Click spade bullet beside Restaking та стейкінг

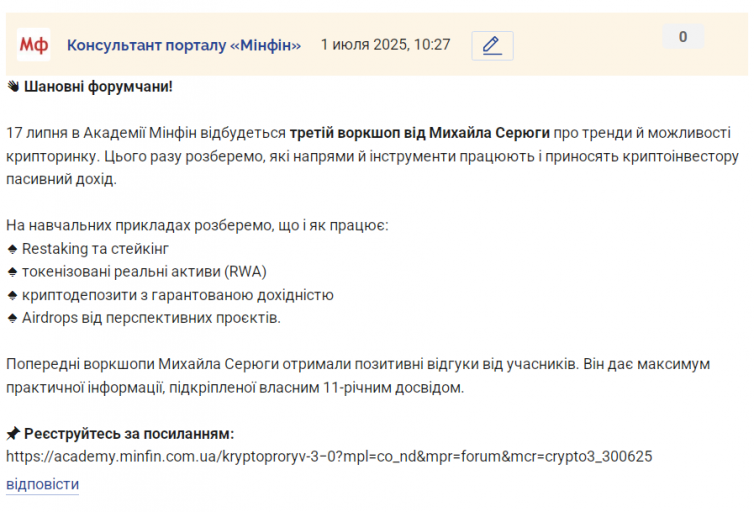[x=13, y=249]
